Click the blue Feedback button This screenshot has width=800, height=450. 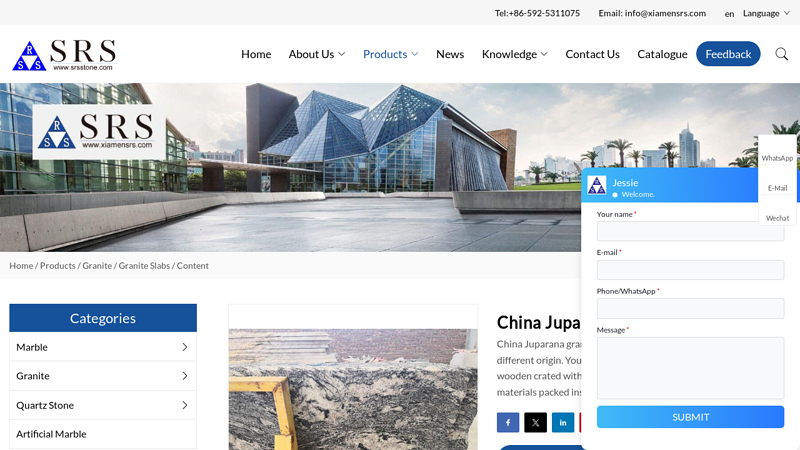pyautogui.click(x=728, y=54)
